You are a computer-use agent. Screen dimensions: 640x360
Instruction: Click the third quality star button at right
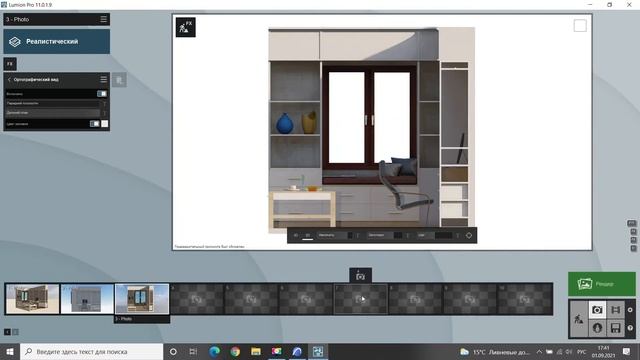tap(633, 240)
